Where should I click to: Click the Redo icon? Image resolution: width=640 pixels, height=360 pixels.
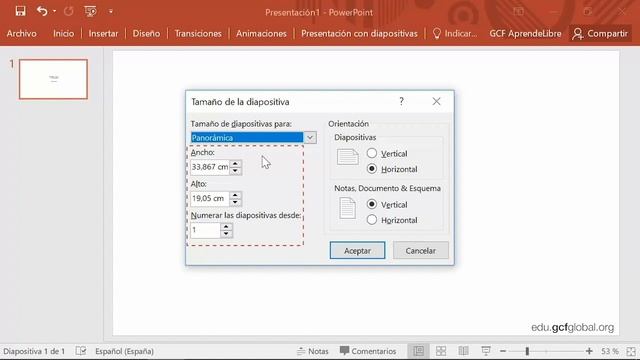[69, 11]
